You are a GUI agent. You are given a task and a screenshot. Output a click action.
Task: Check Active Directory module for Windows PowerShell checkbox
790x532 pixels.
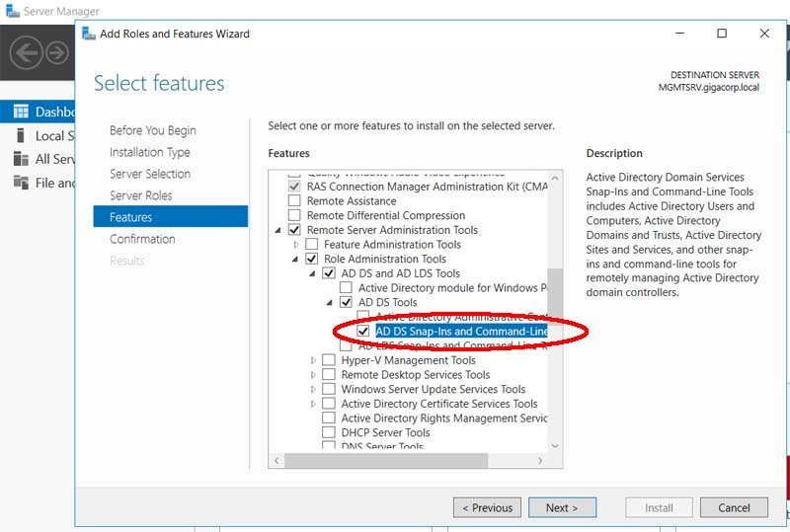(x=347, y=287)
